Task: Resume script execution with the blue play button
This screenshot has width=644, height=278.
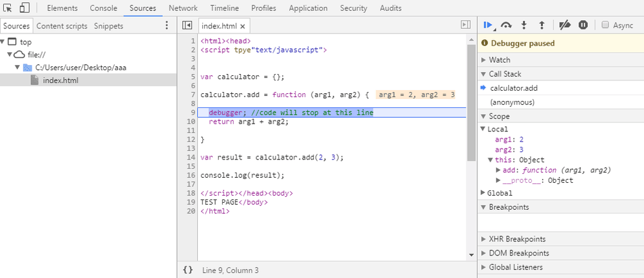Action: pyautogui.click(x=488, y=26)
